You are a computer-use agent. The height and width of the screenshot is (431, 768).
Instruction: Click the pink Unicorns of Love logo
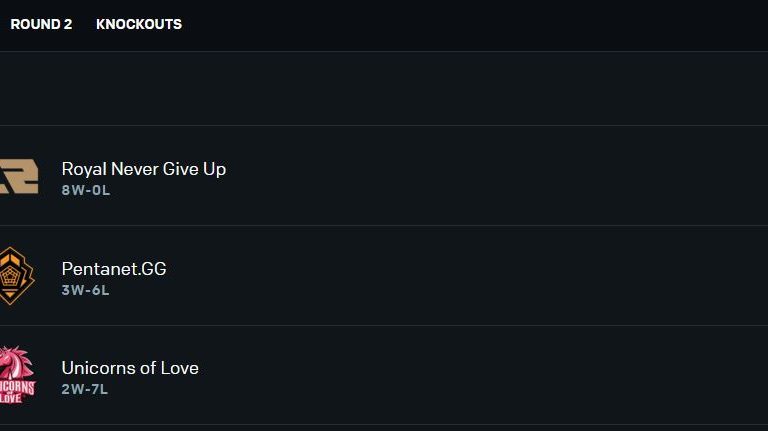tap(16, 375)
